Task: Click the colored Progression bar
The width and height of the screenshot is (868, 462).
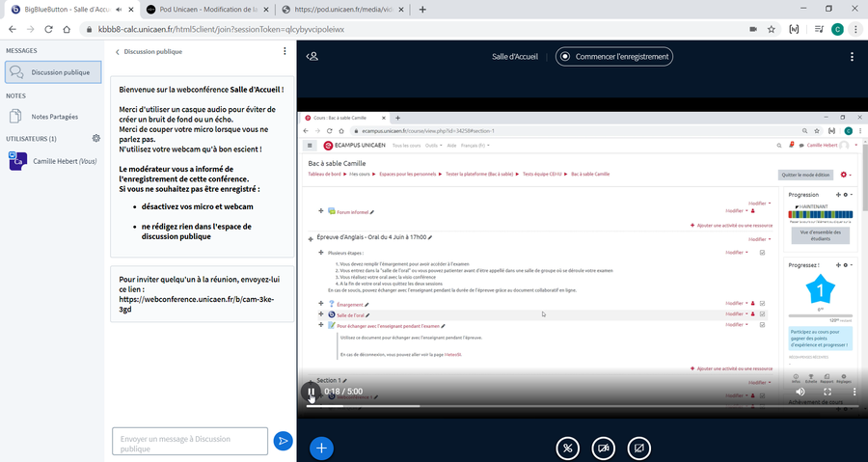Action: tap(821, 215)
